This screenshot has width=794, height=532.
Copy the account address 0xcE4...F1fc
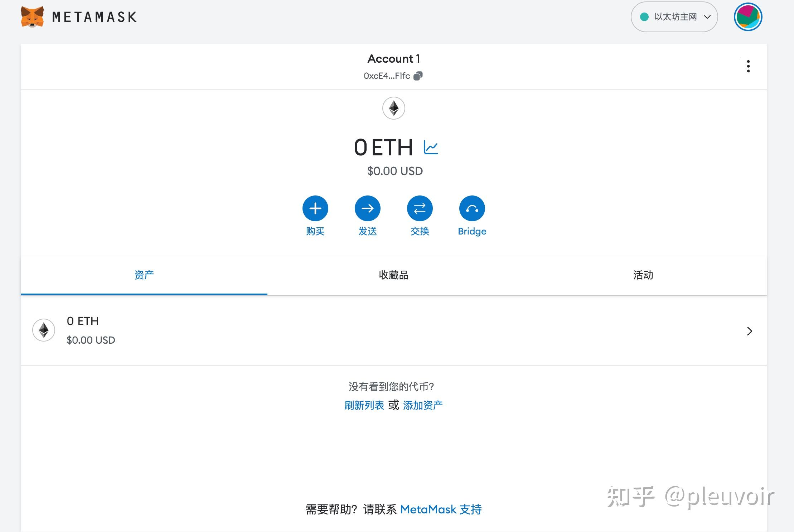click(418, 76)
